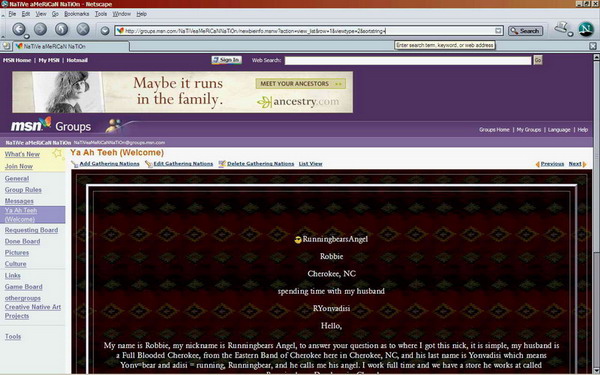Image resolution: width=600 pixels, height=375 pixels.
Task: Click the ancestry.com Meet Your Ancestors banner
Action: click(x=183, y=92)
